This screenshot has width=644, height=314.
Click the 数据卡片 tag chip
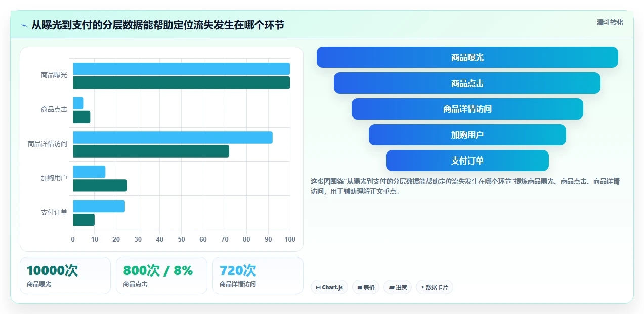tap(435, 287)
